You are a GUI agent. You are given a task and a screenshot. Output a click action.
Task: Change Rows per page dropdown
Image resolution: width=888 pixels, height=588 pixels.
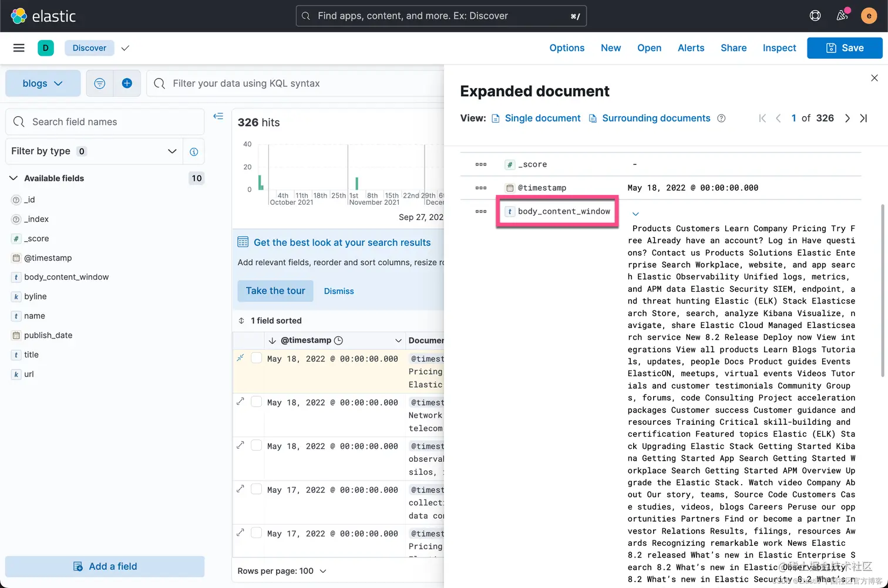[x=281, y=571]
